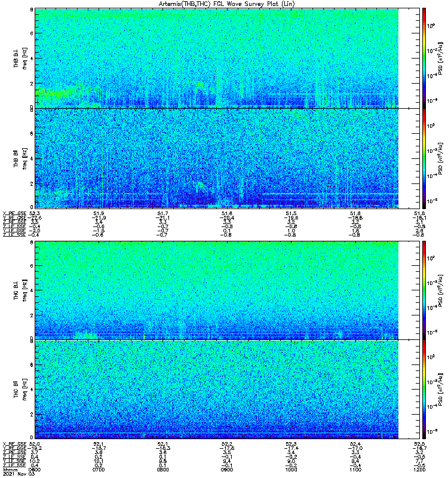This screenshot has width=448, height=478.
Task: Click the PSD color bar beside THC B∥ panel
Action: pyautogui.click(x=424, y=390)
